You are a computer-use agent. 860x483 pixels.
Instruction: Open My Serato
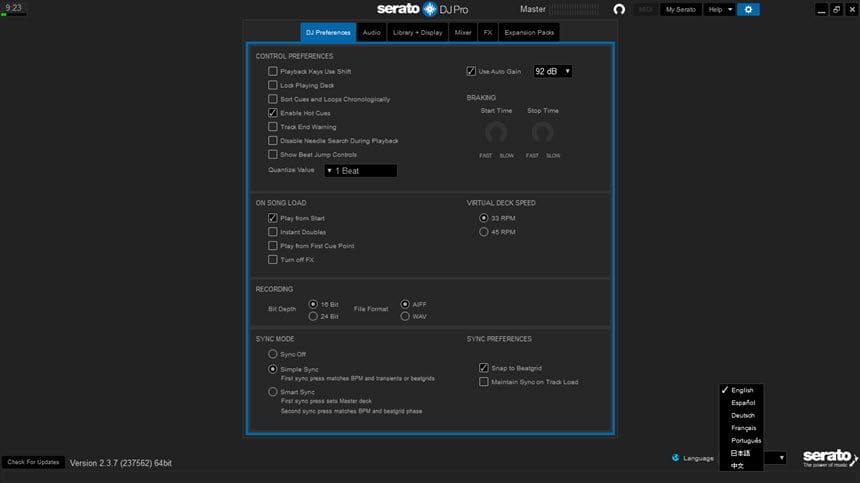point(681,9)
